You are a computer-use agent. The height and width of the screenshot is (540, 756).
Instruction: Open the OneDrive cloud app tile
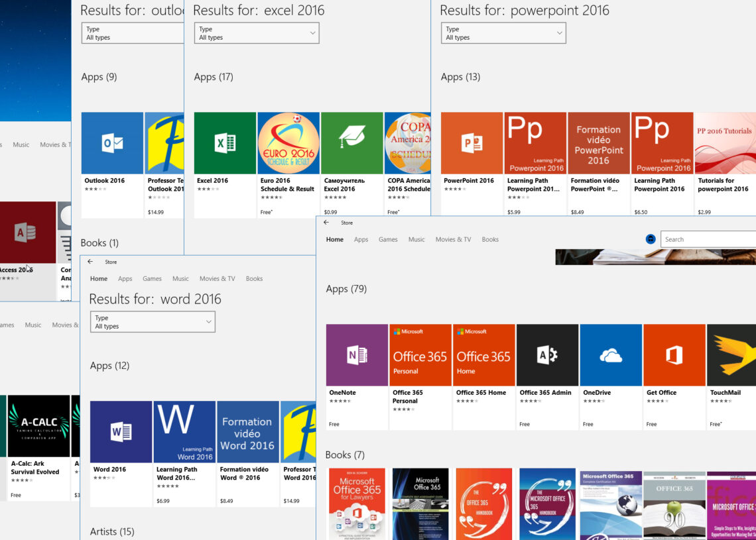point(611,354)
